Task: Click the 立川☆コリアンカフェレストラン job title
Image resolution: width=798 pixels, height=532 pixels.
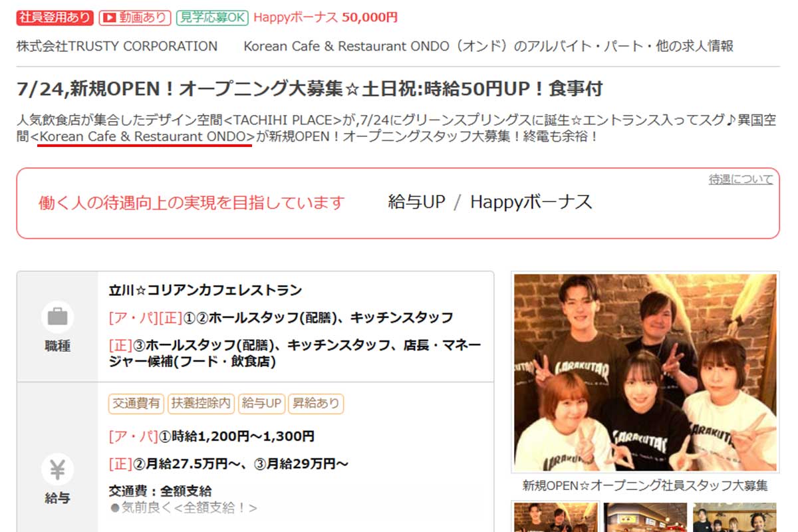Action: point(205,291)
